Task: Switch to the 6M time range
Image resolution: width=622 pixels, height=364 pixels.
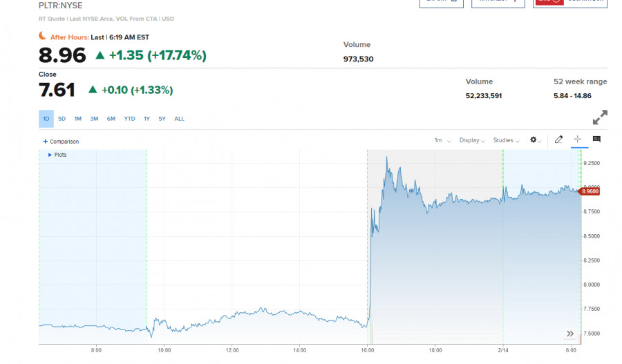Action: click(111, 119)
